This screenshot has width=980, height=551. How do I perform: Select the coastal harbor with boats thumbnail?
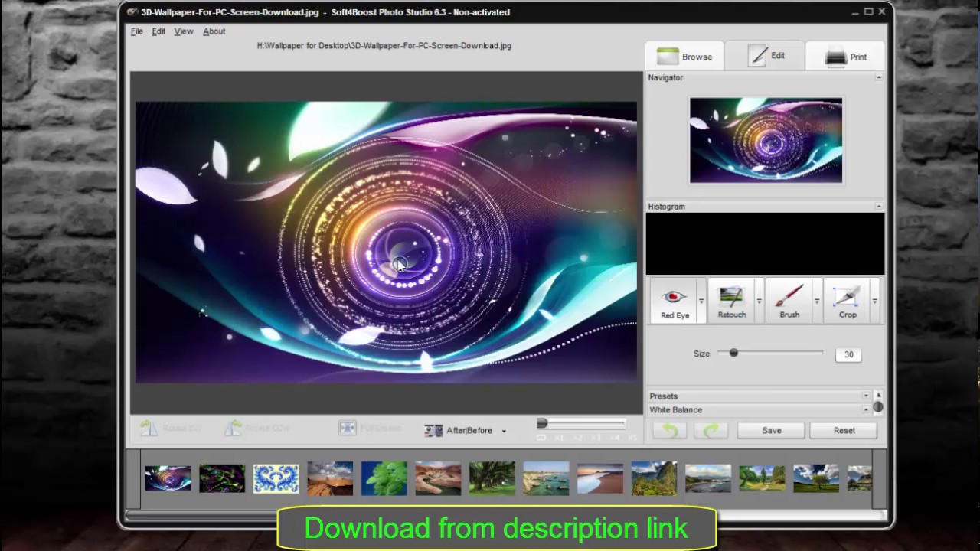point(546,478)
